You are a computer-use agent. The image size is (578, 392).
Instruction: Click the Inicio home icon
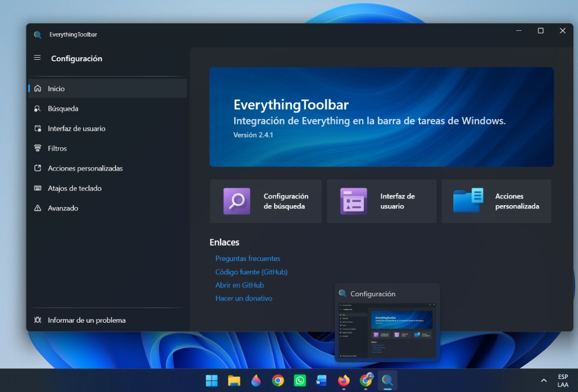[x=38, y=89]
